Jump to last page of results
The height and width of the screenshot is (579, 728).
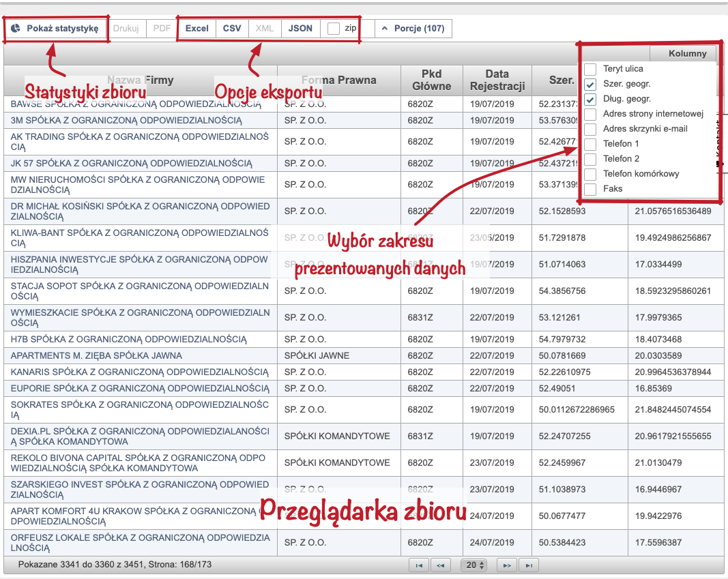528,565
